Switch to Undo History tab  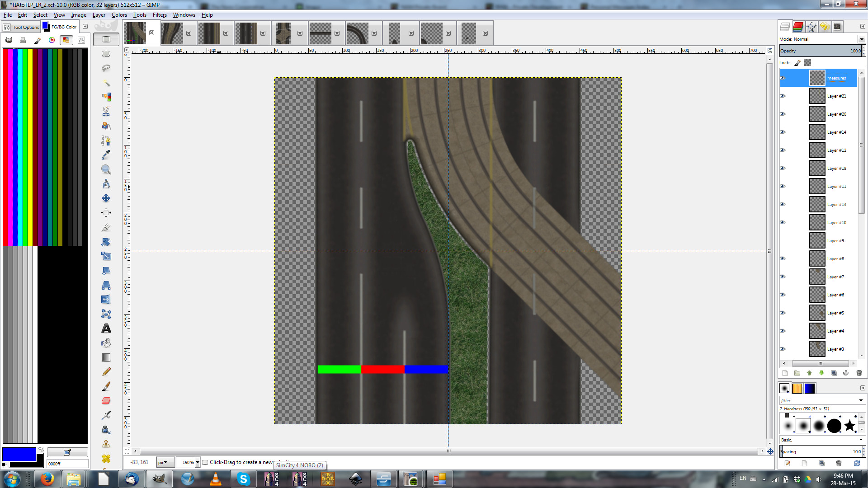point(824,27)
